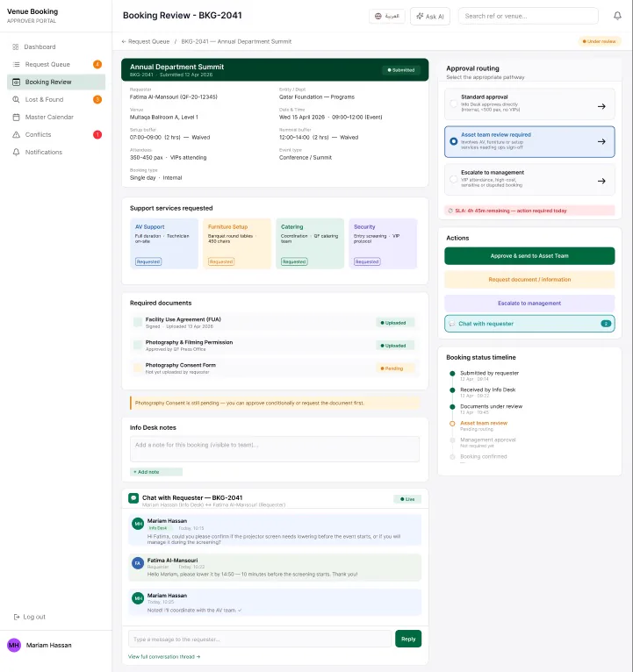This screenshot has height=672, width=633.
Task: Open the Dashboard grid icon
Action: 16,46
